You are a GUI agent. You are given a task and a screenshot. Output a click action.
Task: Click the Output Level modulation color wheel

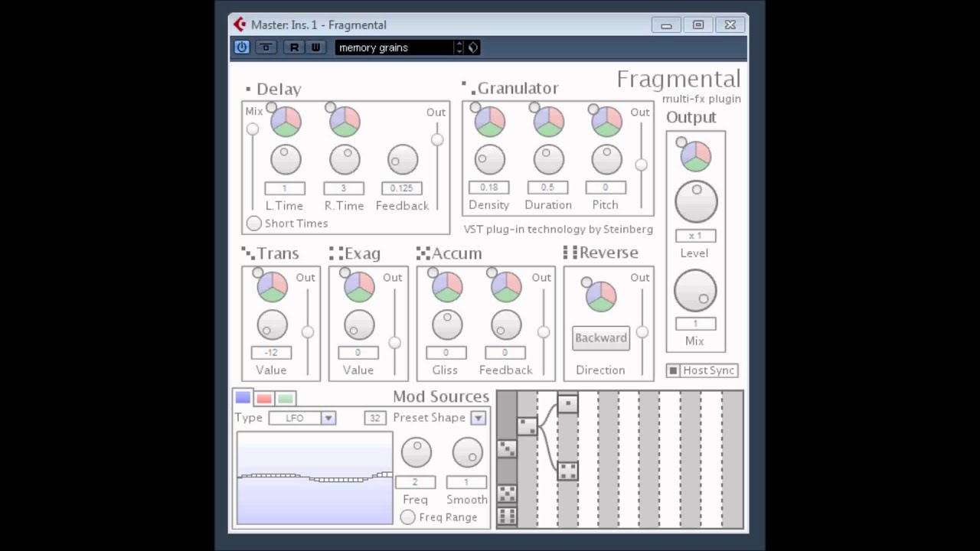click(696, 156)
